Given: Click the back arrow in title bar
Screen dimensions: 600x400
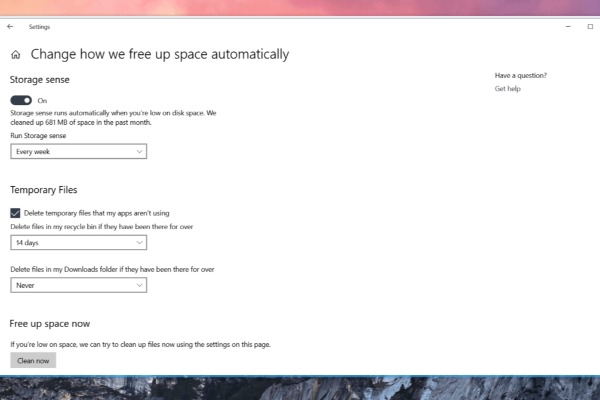Looking at the screenshot, I should (x=10, y=27).
